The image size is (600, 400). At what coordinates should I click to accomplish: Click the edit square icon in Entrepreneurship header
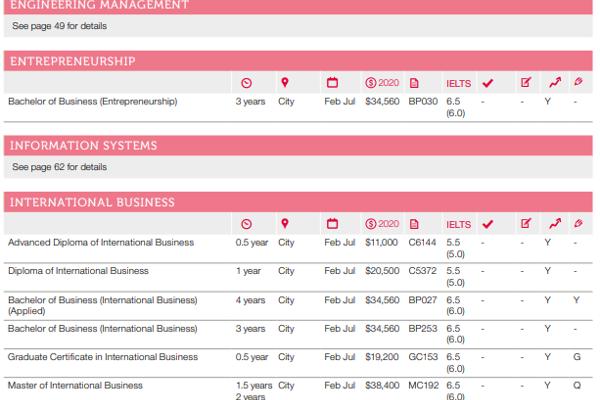point(526,82)
